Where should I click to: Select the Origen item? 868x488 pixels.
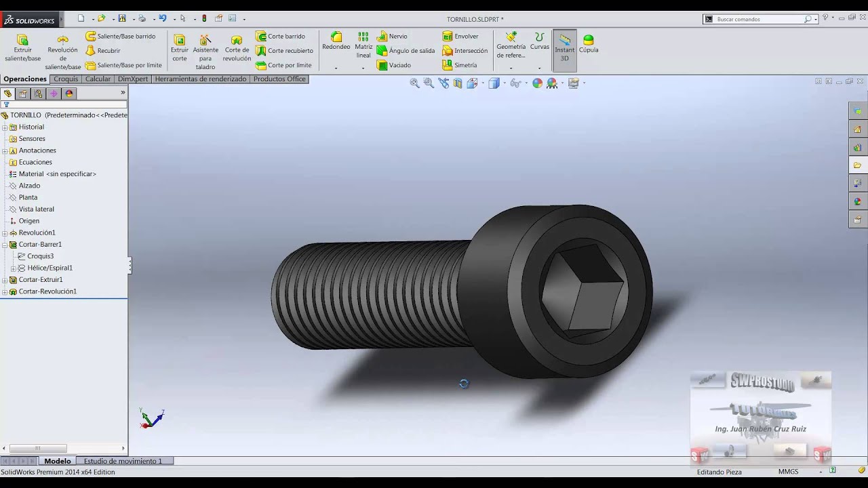pyautogui.click(x=24, y=221)
